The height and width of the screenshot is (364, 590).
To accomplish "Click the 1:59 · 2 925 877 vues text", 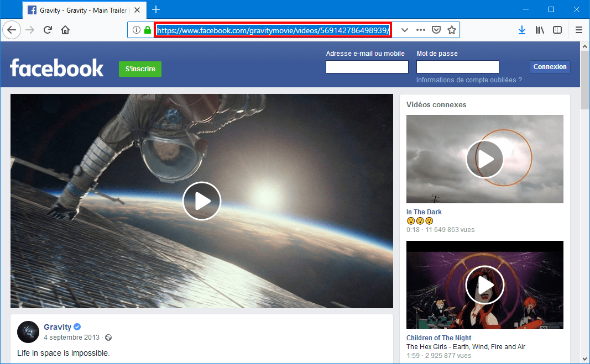I will coord(438,356).
